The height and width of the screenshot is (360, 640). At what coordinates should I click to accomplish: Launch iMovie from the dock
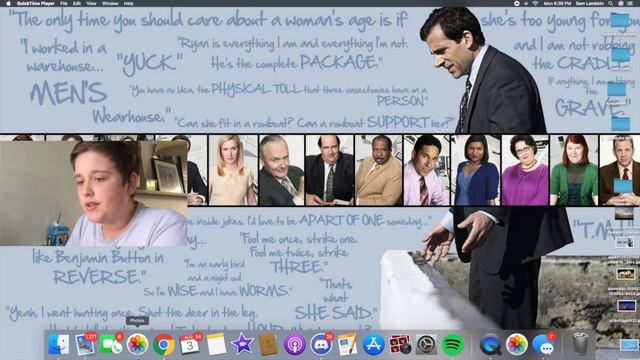242,345
